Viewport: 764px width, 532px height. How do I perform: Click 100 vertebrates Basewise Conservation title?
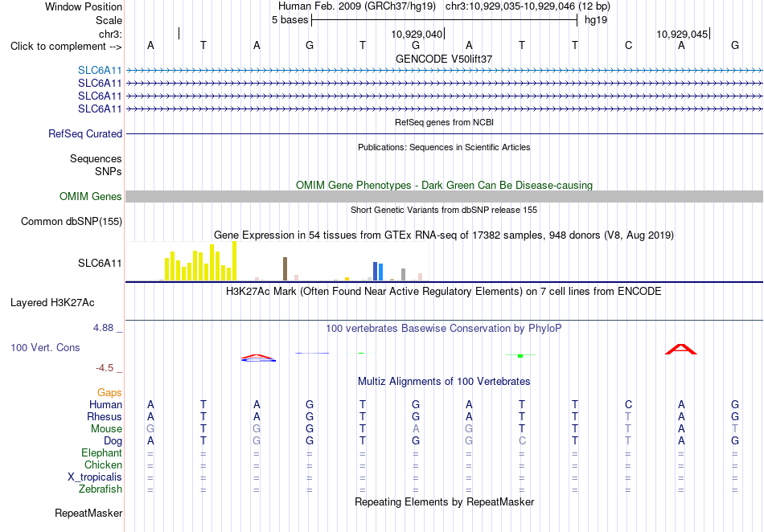coord(443,329)
